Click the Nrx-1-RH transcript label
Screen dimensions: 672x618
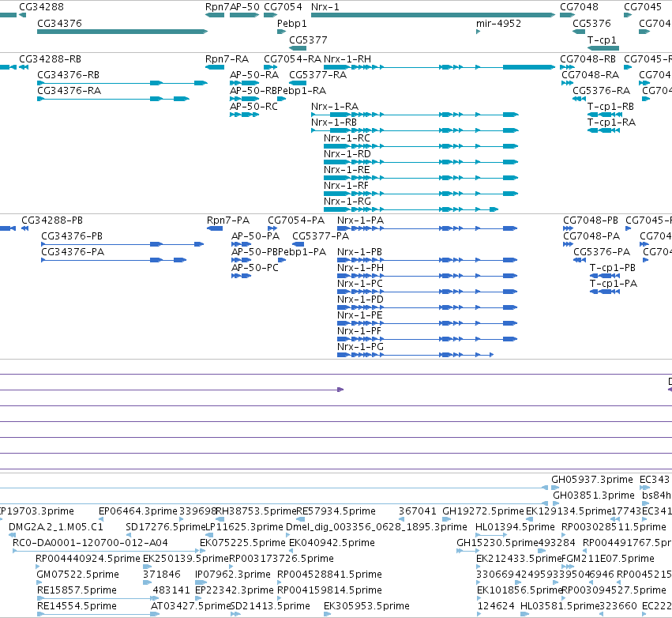pyautogui.click(x=347, y=59)
